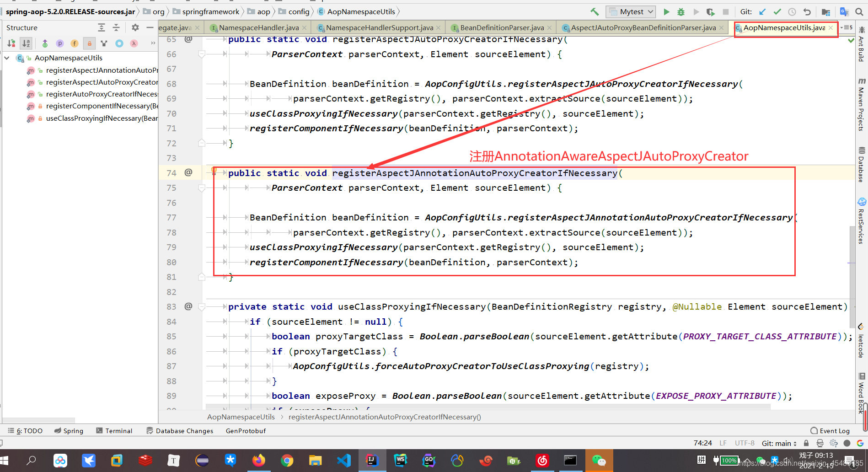Toggle alphabetical sorting in Structure panel
Viewport: 868px width, 472px height.
tap(26, 43)
